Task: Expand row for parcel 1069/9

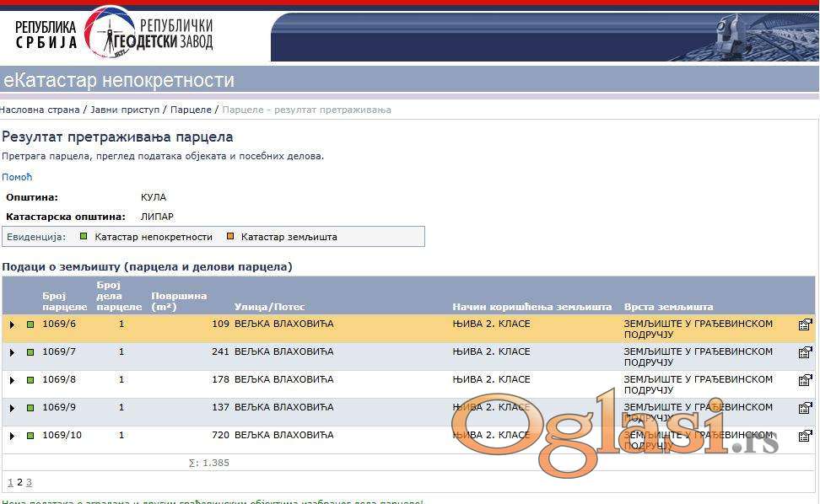Action: click(12, 408)
